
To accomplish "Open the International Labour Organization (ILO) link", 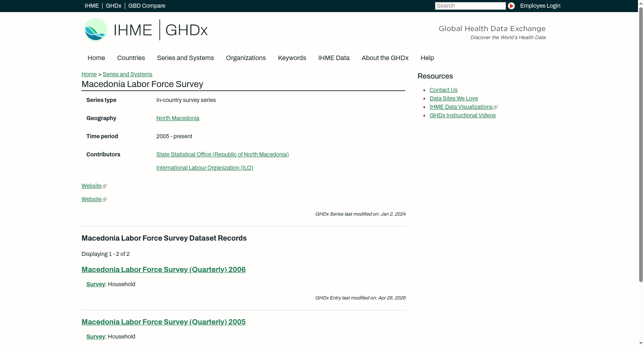I will 204,168.
